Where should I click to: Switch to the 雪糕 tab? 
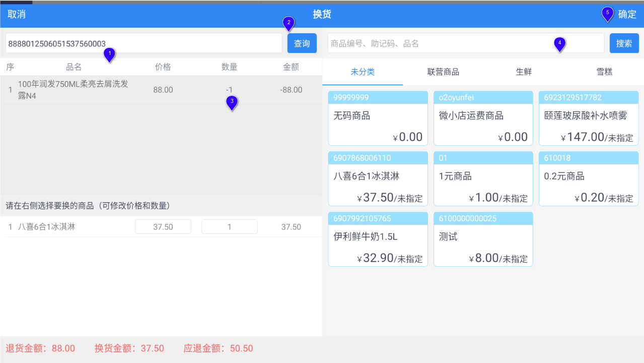604,72
